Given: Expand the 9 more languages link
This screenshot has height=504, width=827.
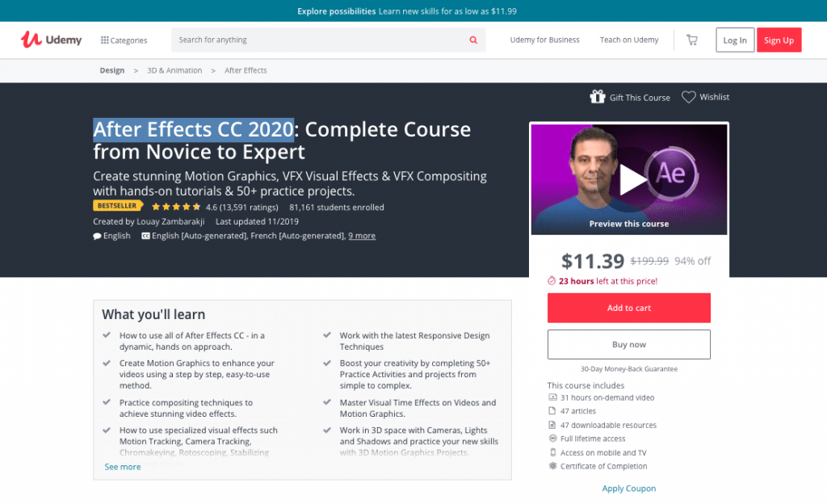Looking at the screenshot, I should [x=361, y=236].
